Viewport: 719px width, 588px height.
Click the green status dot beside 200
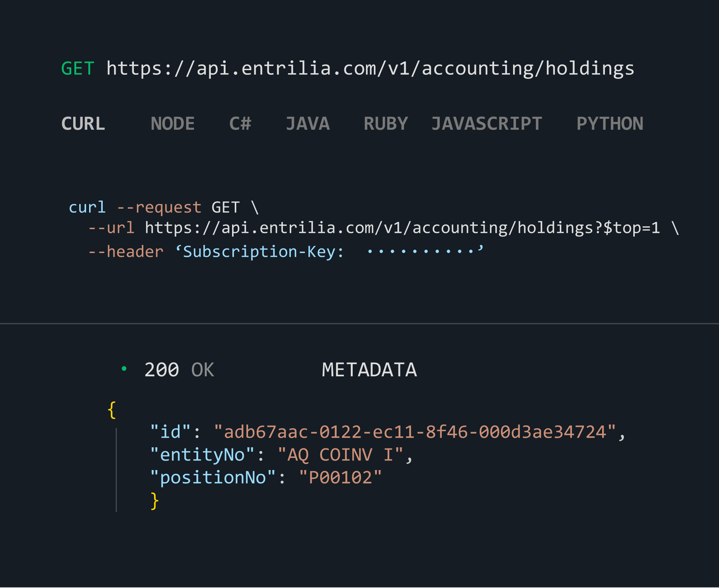tap(124, 368)
